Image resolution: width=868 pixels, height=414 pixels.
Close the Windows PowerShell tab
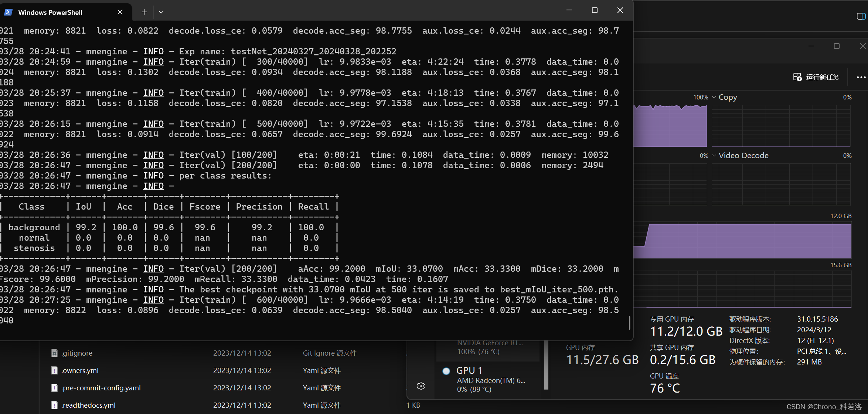[120, 12]
